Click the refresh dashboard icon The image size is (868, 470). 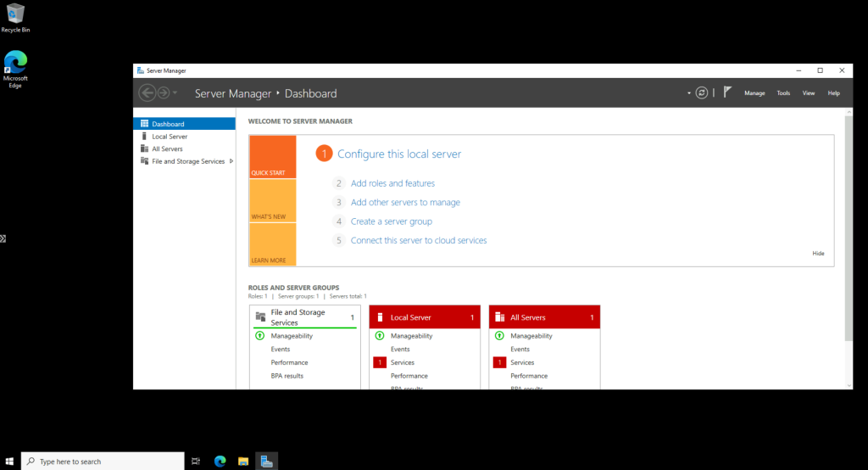701,93
